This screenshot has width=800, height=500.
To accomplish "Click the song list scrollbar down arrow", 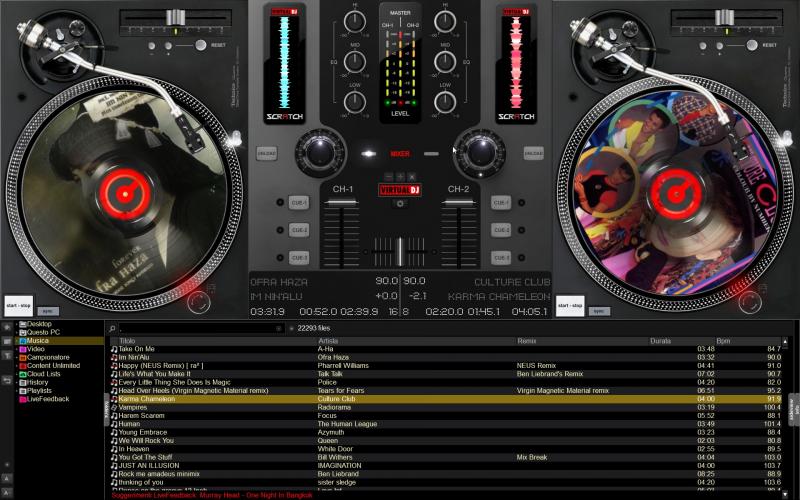I will coord(785,494).
